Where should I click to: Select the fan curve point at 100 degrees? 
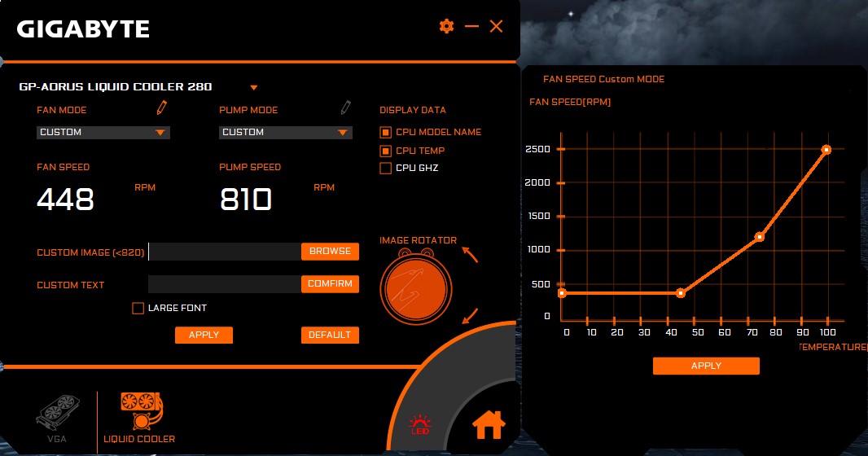pyautogui.click(x=826, y=149)
